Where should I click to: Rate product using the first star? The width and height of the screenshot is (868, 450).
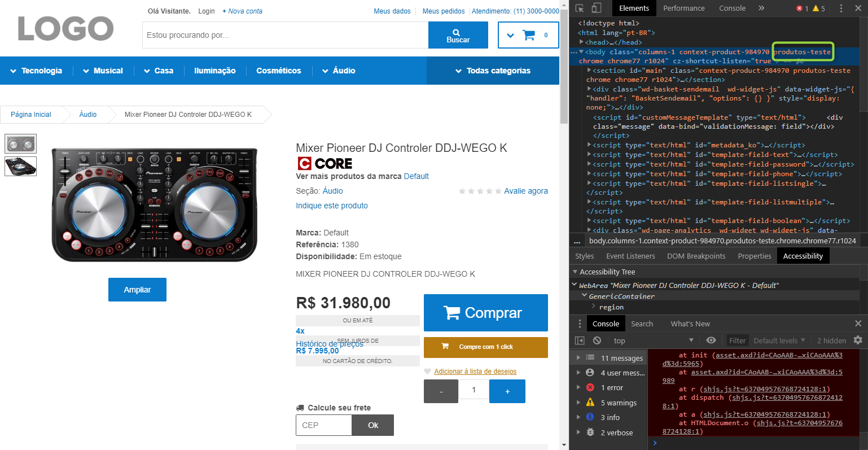462,191
